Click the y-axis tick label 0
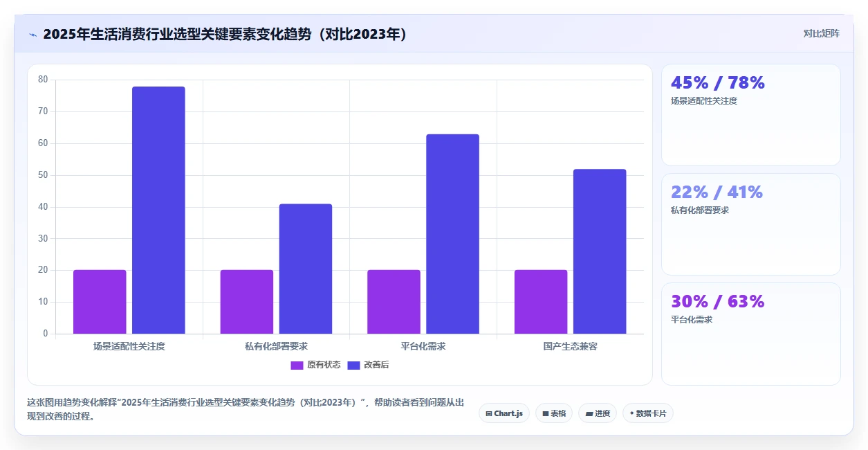The image size is (868, 450). click(46, 334)
